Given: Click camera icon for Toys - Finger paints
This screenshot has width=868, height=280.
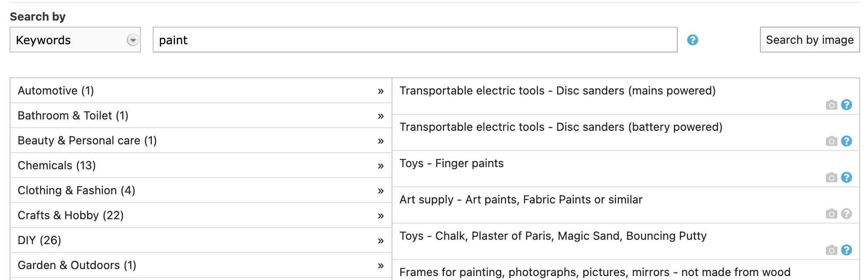Looking at the screenshot, I should click(x=831, y=178).
